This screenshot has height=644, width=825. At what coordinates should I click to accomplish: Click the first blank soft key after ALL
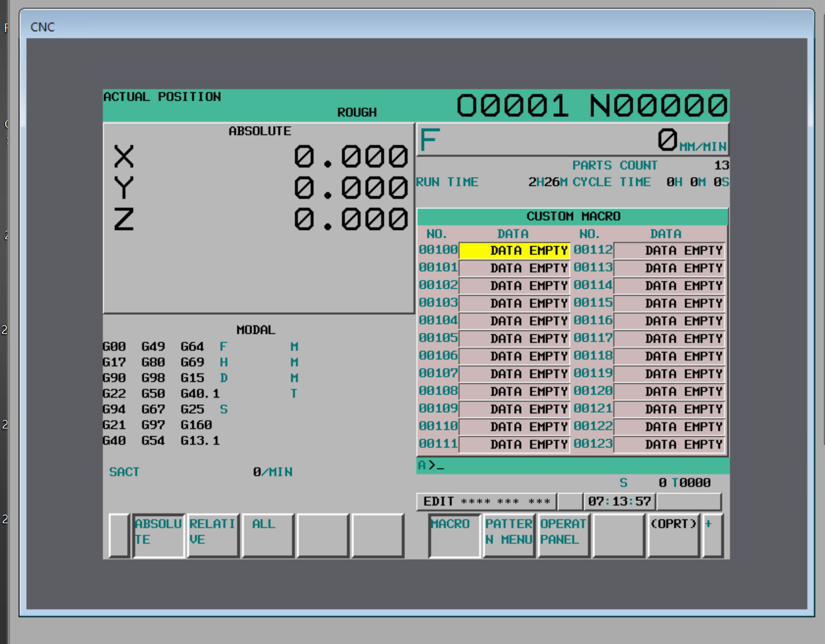(323, 536)
